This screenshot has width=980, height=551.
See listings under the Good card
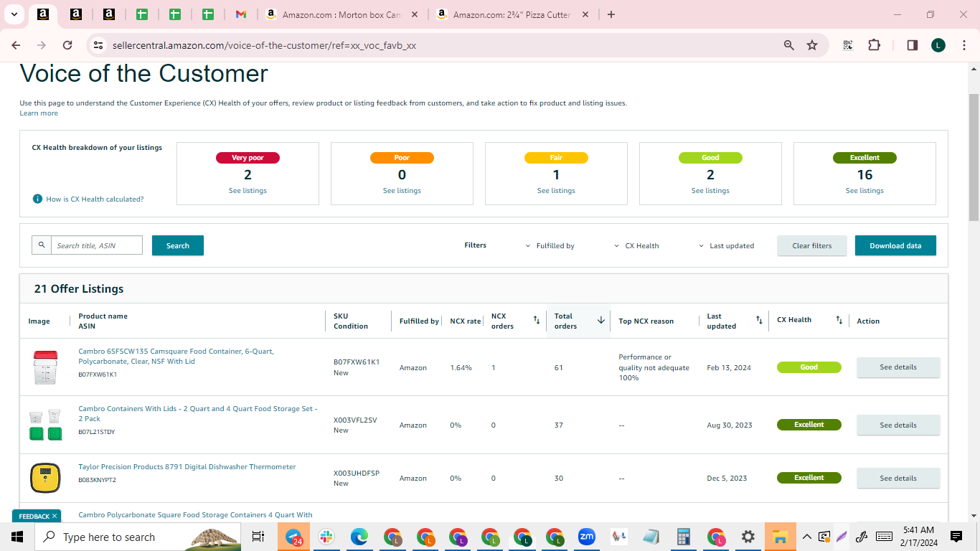(x=710, y=191)
